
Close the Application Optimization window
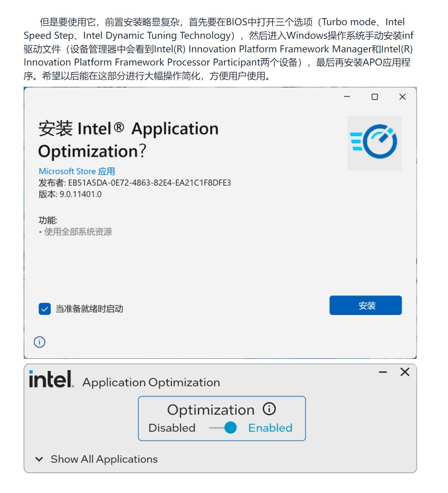point(405,372)
